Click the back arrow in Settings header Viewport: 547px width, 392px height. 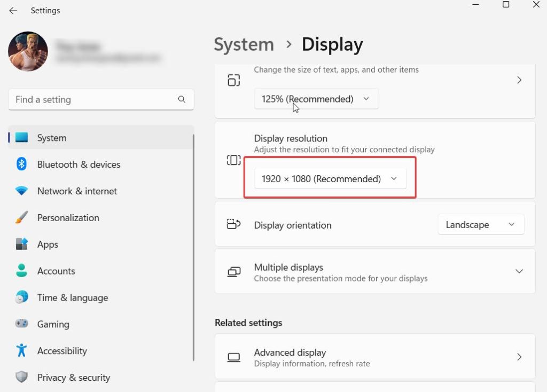pyautogui.click(x=13, y=11)
